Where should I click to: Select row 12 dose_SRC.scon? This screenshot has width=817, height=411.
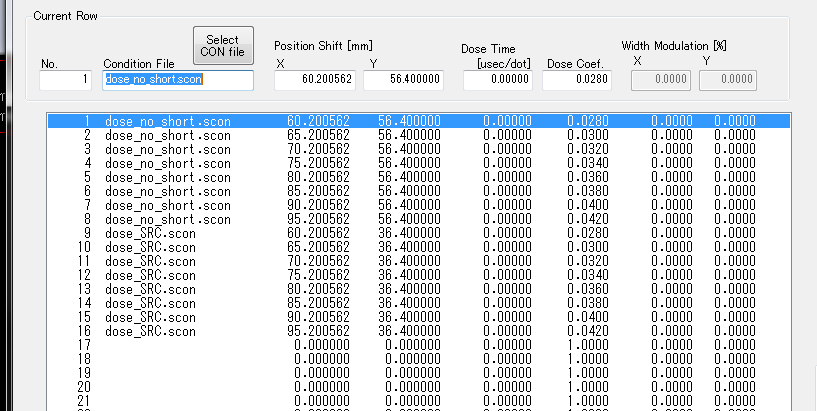point(419,276)
